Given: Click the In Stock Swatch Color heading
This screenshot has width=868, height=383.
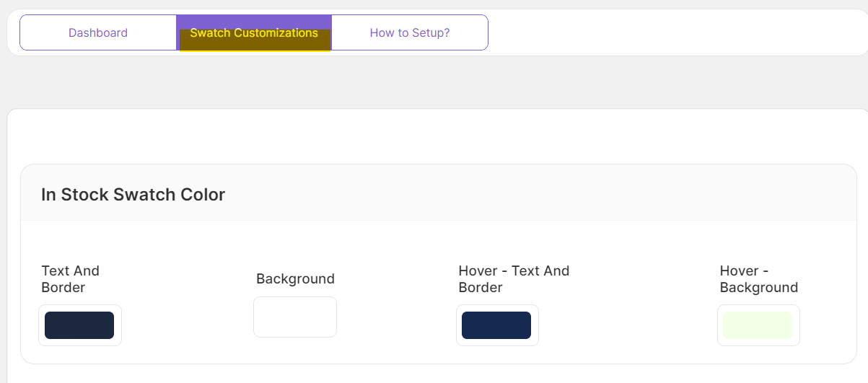Looking at the screenshot, I should click(133, 195).
